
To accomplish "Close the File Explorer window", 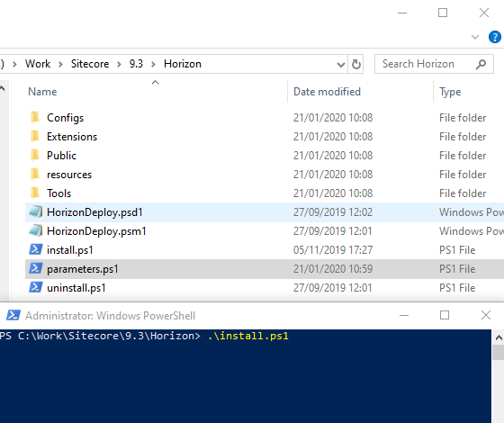I will point(484,13).
